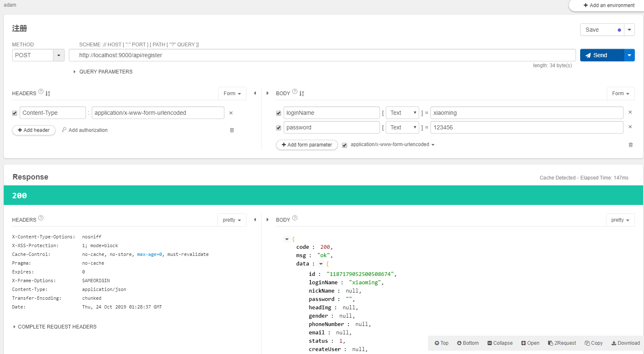
Task: Expand COMPLETE REQUEST HEADERS section
Action: pos(55,327)
